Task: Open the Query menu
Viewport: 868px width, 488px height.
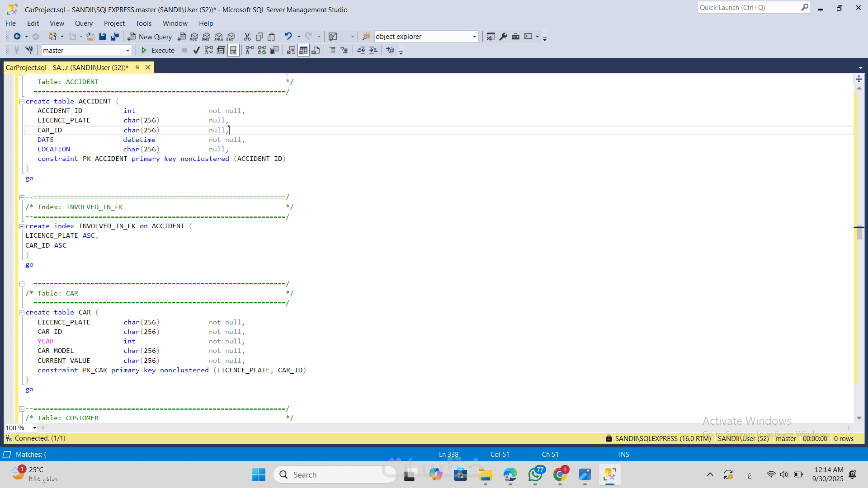Action: [x=84, y=23]
